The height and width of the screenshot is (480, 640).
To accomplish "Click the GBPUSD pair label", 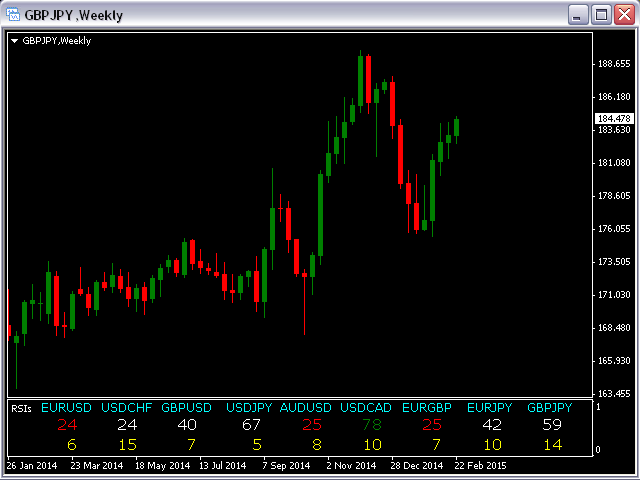I will [187, 408].
